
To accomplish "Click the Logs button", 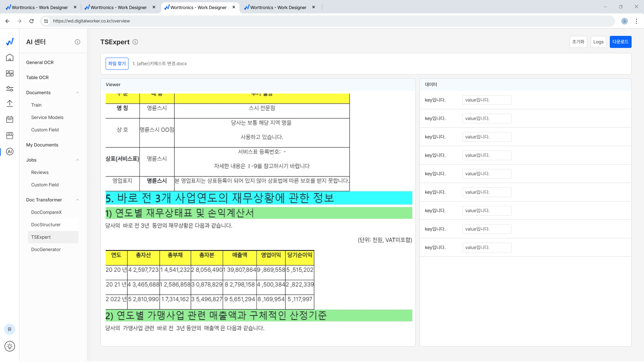I will click(598, 42).
